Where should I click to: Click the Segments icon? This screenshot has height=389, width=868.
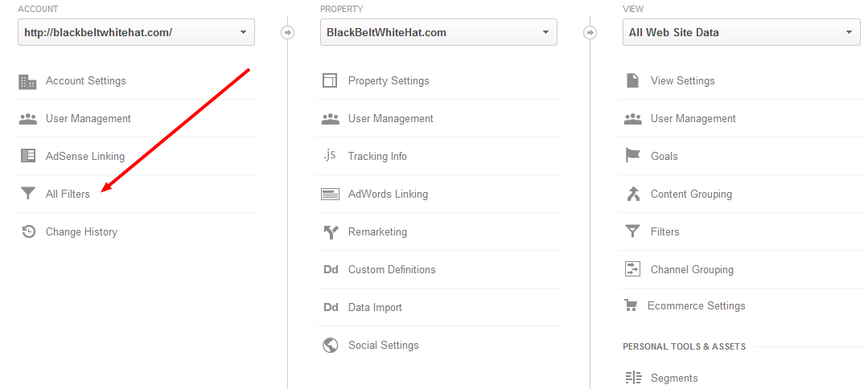[632, 378]
